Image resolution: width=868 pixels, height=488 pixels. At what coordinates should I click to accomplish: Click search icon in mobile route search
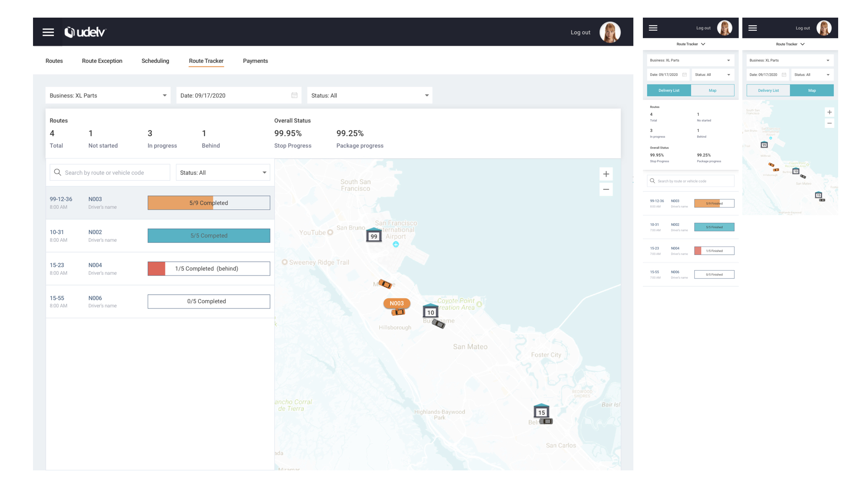pyautogui.click(x=652, y=181)
